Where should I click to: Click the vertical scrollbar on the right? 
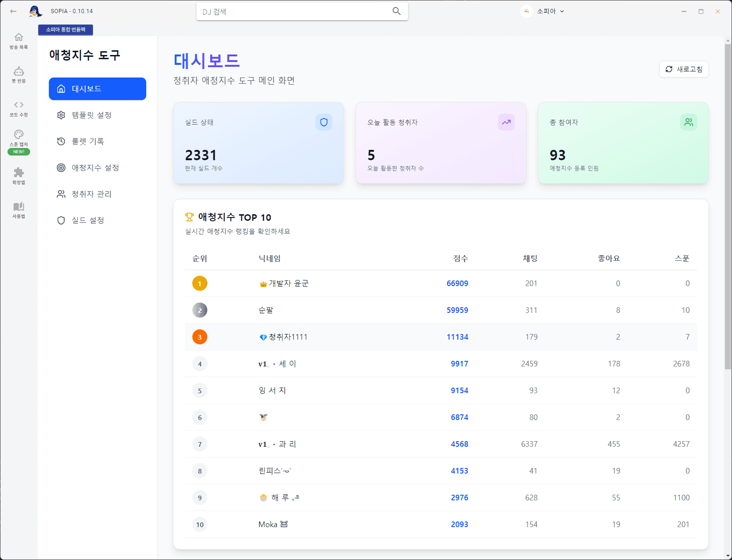[x=728, y=207]
